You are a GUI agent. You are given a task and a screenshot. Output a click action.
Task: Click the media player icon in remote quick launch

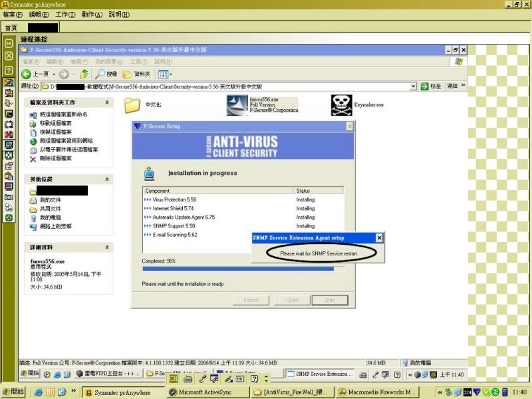47,374
